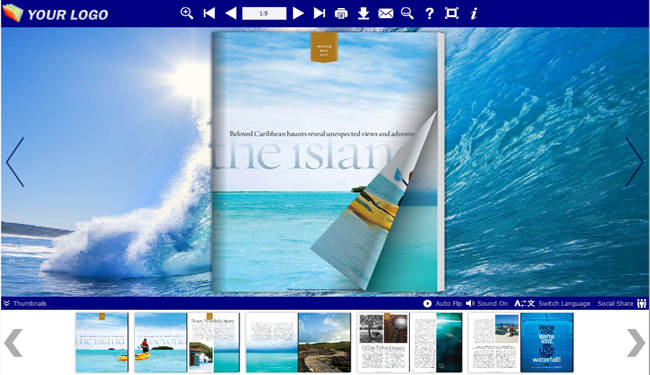650x375 pixels.
Task: Open the kayaker spread thumbnail
Action: click(x=187, y=343)
